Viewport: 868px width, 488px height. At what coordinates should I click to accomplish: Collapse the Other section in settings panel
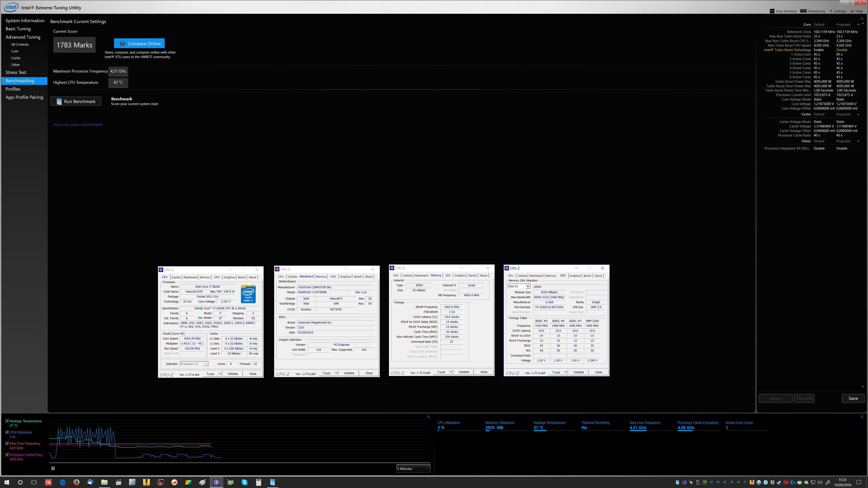point(858,141)
